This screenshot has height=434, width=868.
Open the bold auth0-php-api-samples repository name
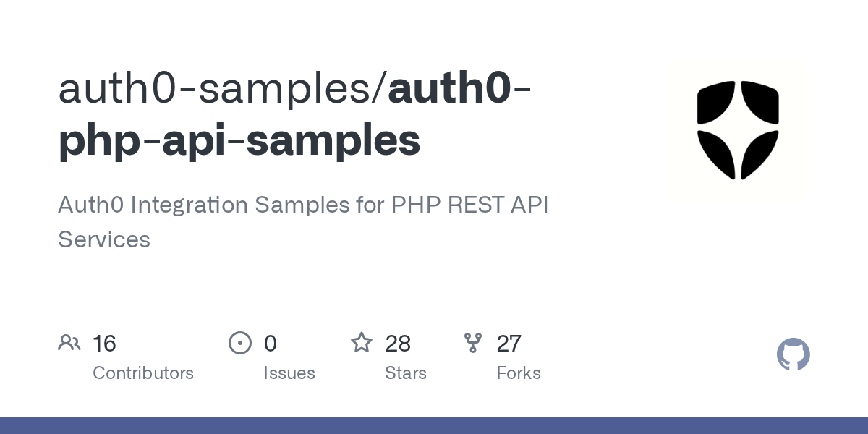click(239, 140)
